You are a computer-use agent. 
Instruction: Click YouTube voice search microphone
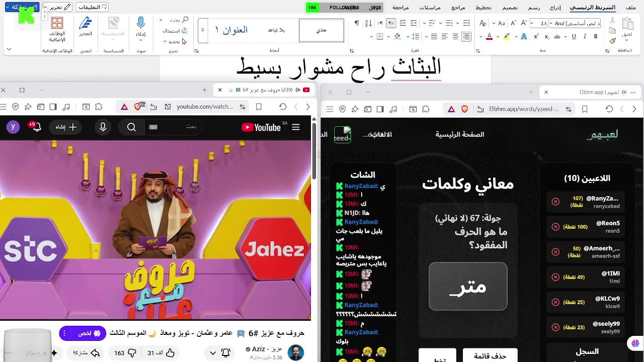tap(103, 127)
